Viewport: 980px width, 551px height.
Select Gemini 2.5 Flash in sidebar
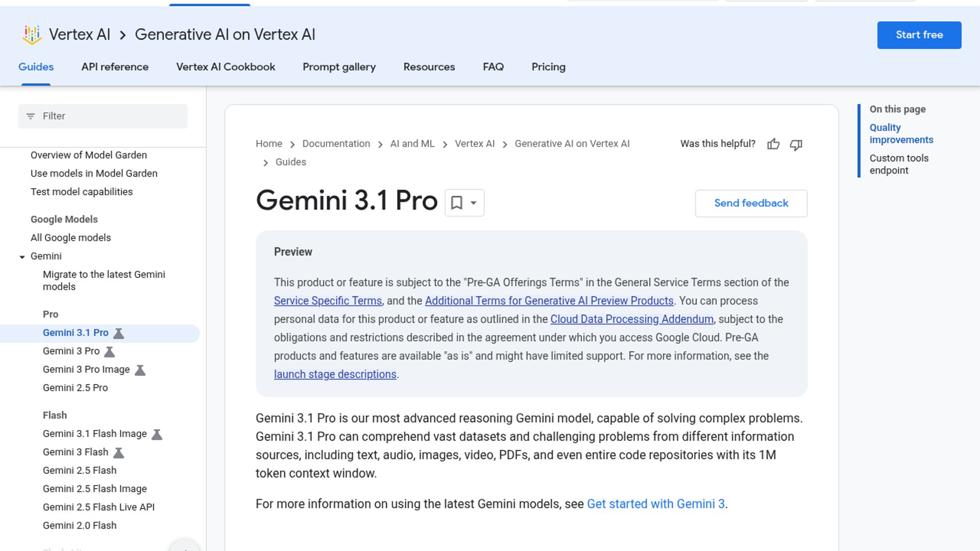click(x=80, y=470)
